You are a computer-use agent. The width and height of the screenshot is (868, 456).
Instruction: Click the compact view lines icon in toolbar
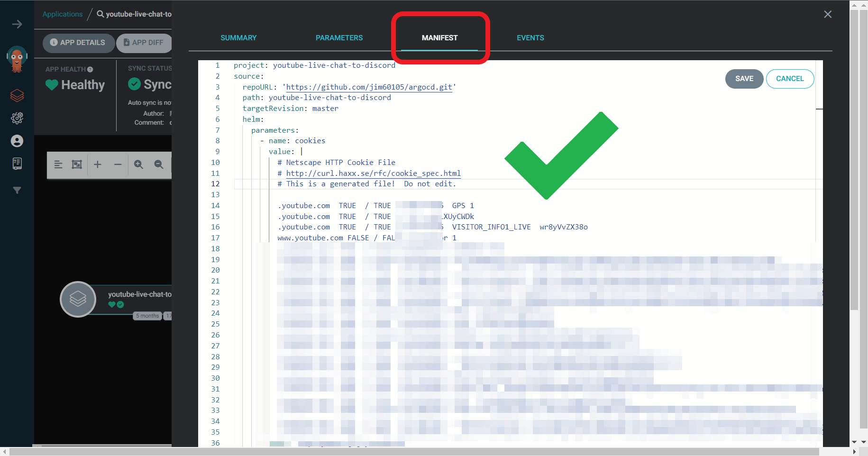pyautogui.click(x=58, y=164)
